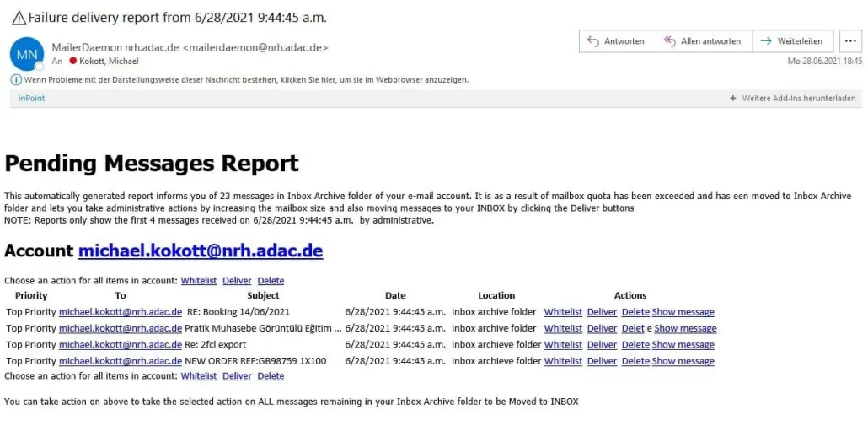Click the Location column header
This screenshot has height=426, width=868.
(x=496, y=295)
